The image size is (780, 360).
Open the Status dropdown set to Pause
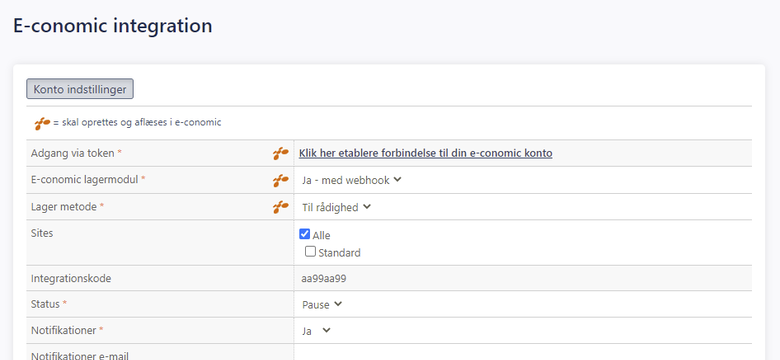(x=322, y=304)
